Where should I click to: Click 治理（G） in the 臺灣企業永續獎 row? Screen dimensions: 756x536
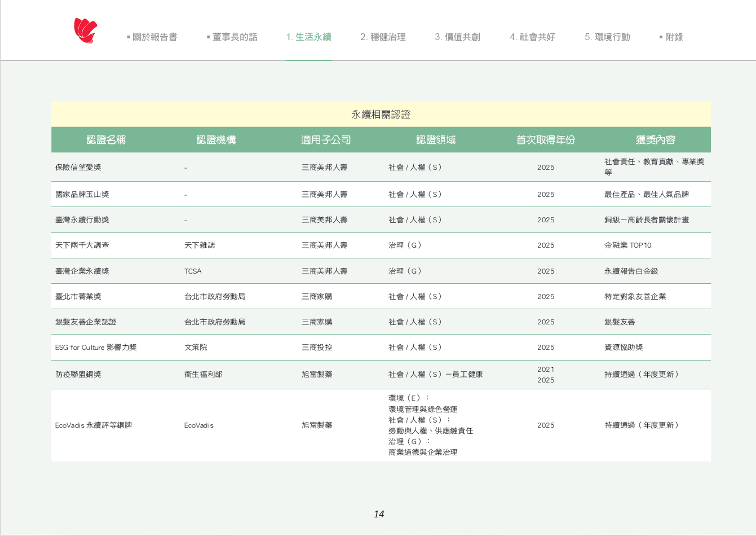pyautogui.click(x=405, y=271)
